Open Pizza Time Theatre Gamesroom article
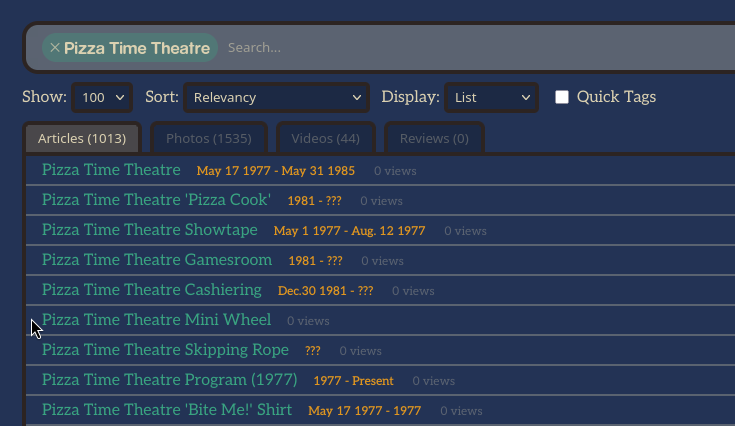Viewport: 735px width, 426px height. 157,260
